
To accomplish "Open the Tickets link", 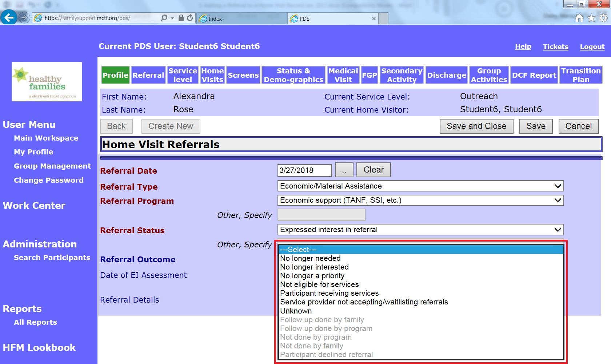I will (555, 46).
